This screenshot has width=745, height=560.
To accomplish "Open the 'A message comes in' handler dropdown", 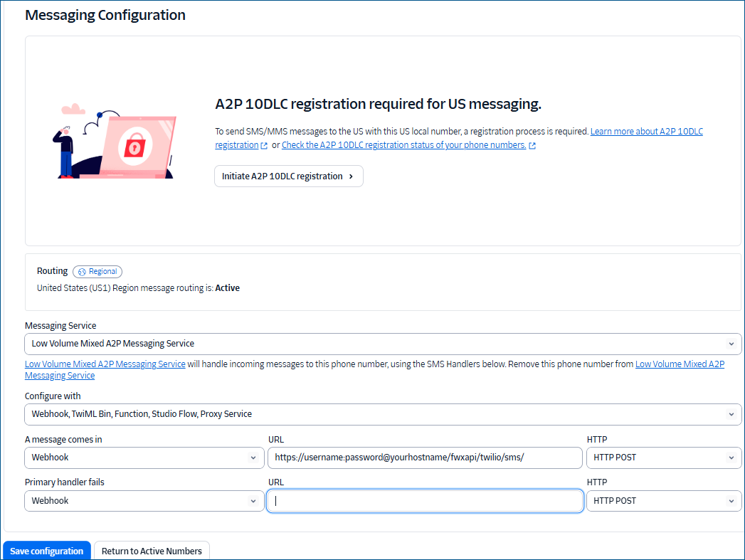I will 144,458.
